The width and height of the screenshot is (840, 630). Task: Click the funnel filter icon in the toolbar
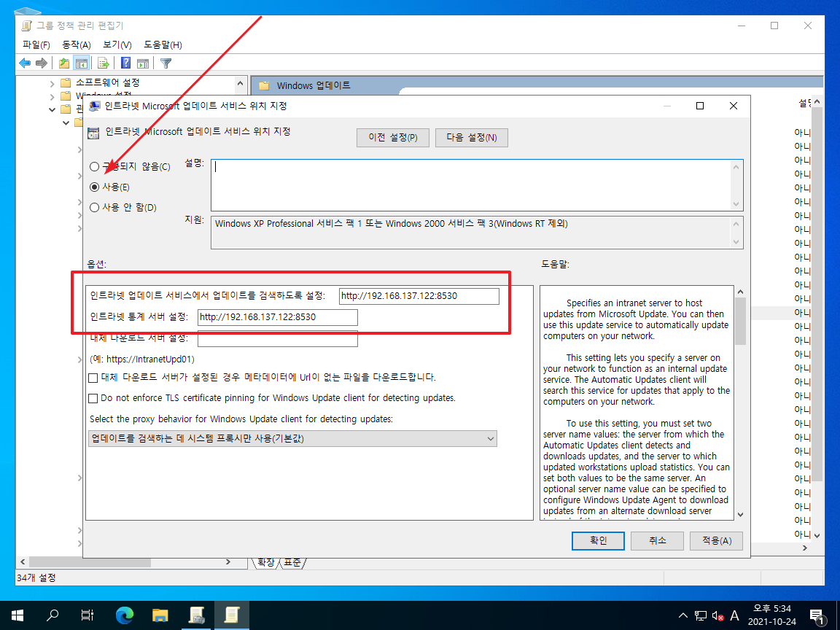166,63
